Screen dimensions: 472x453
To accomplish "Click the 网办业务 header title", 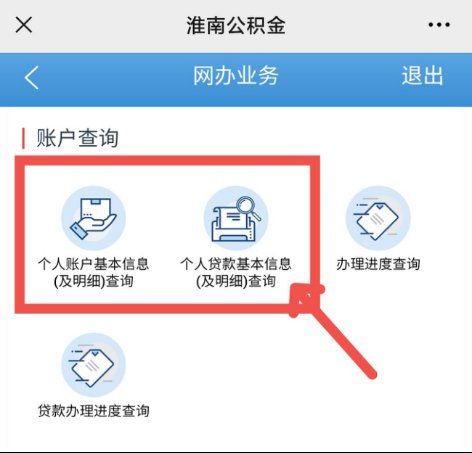I will (236, 76).
